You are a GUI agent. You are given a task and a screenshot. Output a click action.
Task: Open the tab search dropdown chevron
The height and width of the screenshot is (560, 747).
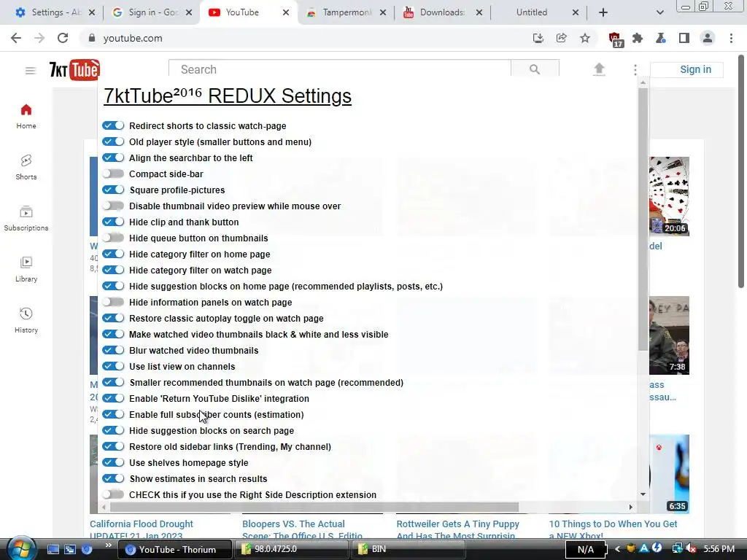pyautogui.click(x=659, y=12)
